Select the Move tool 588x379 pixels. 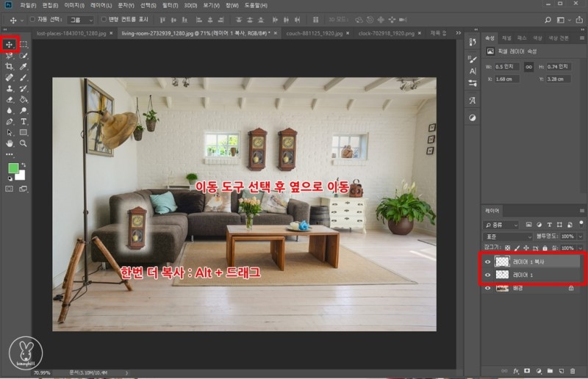pyautogui.click(x=10, y=45)
